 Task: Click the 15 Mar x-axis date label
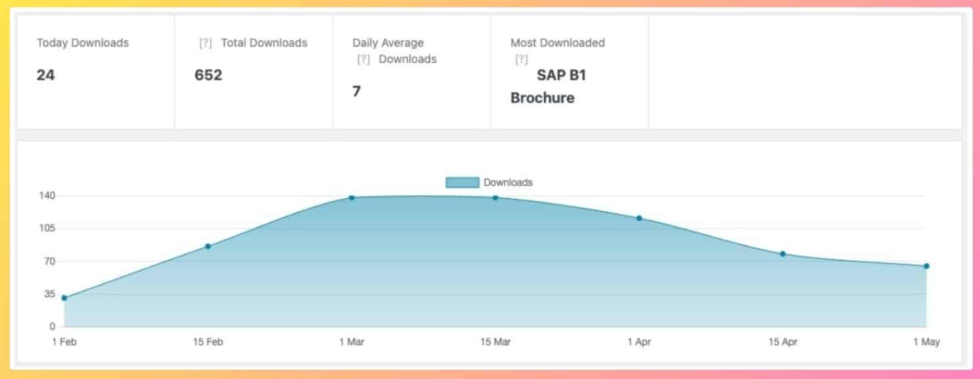495,342
